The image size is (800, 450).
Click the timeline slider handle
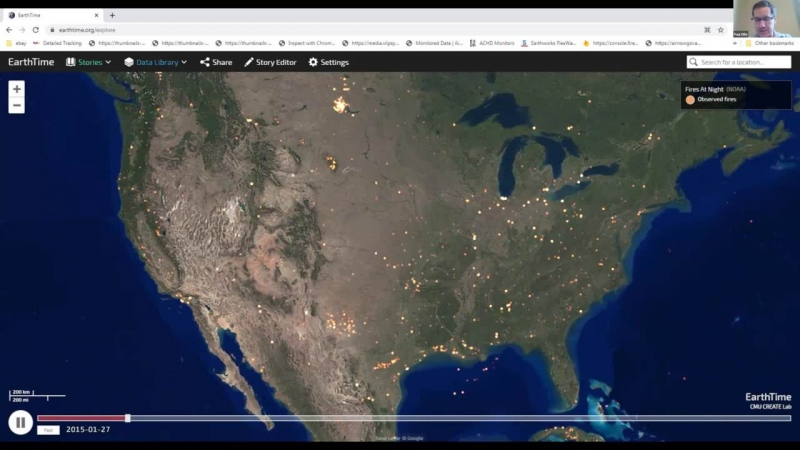pos(128,418)
